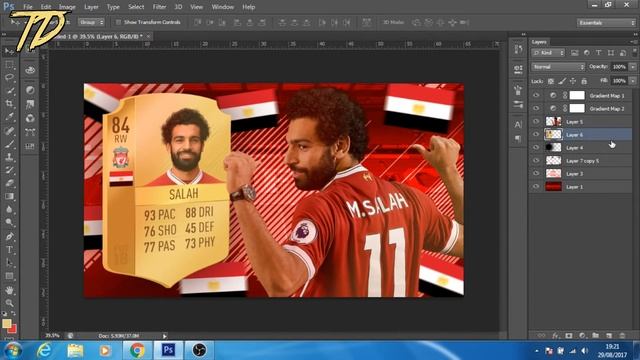Screen dimensions: 640x360
Task: Select the Gradient Map 1 layer name
Action: pos(607,96)
